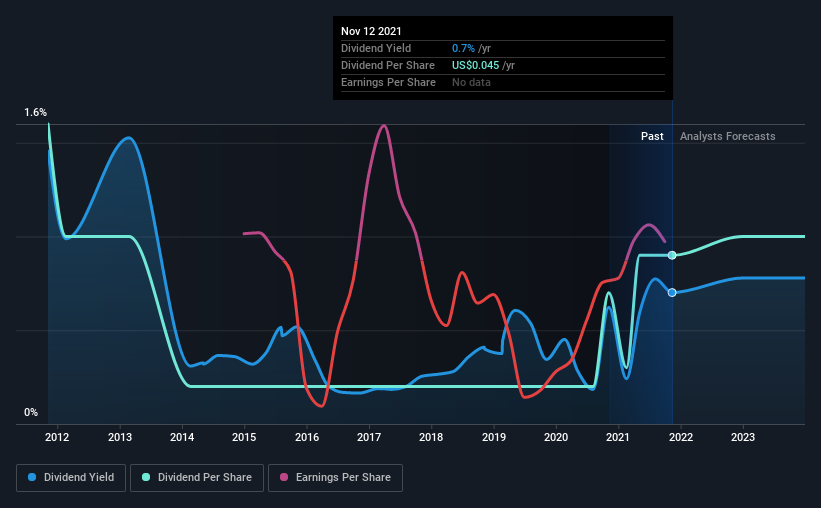The image size is (821, 508).
Task: Click the 2019 x-axis label
Action: coord(494,437)
